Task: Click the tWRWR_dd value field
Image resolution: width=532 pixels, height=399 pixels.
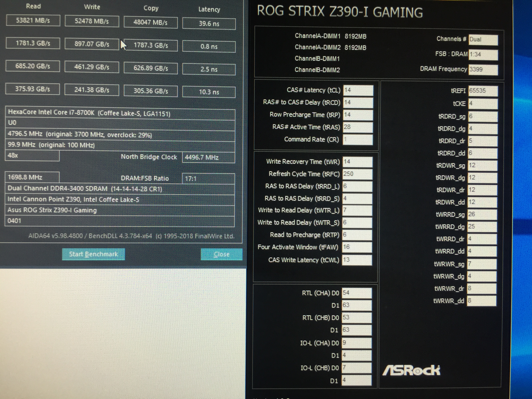Action: (481, 301)
